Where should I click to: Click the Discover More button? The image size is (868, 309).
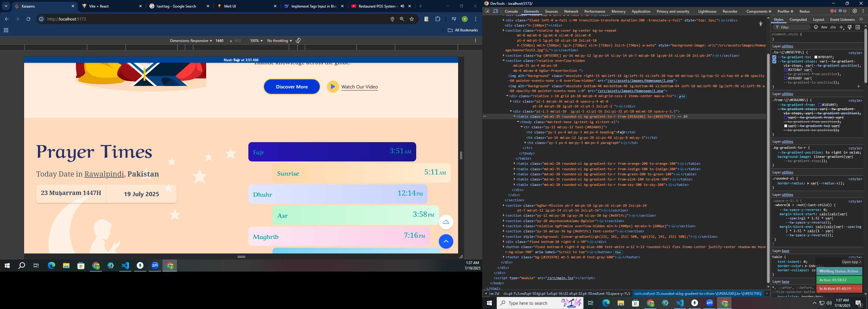292,87
